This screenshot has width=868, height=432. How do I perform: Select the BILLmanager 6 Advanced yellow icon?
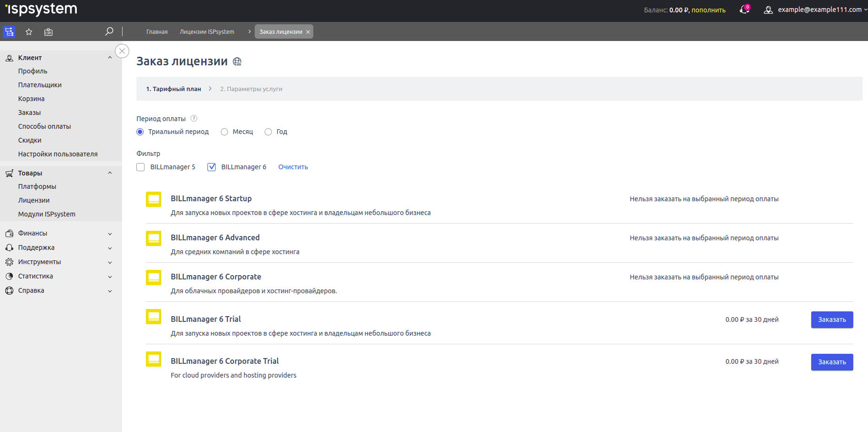click(154, 238)
